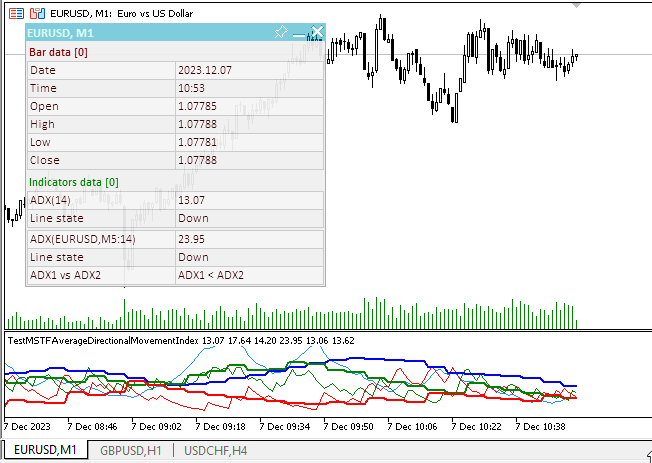
Task: Click the red one-click trading panel icon
Action: 37,13
